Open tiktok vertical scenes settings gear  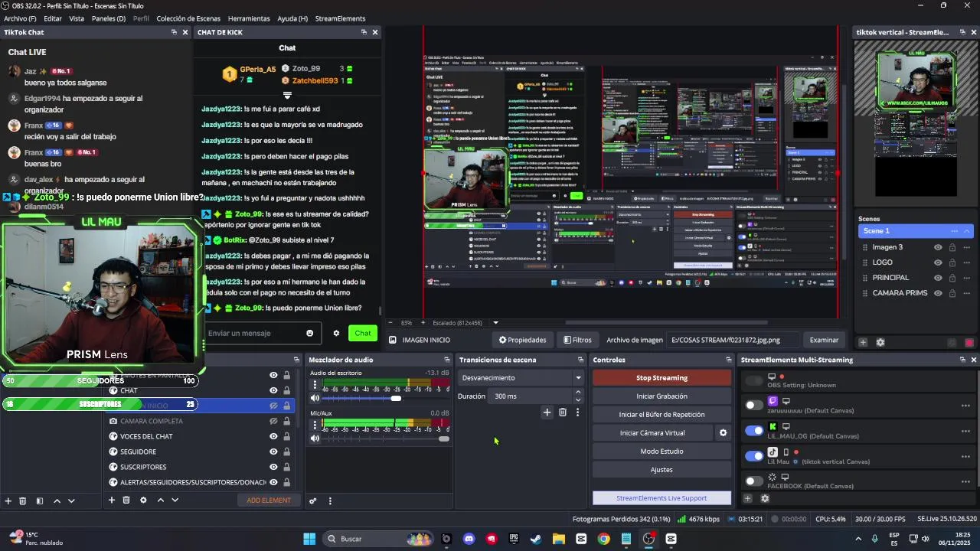(880, 342)
